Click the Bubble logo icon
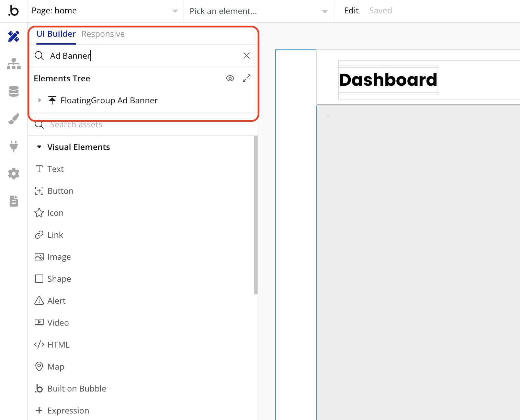520x420 pixels. click(x=13, y=11)
